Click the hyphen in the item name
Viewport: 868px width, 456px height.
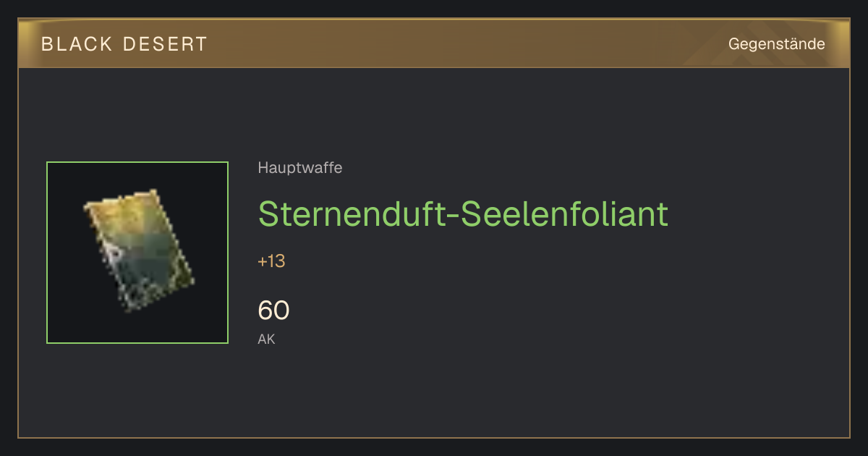452,217
